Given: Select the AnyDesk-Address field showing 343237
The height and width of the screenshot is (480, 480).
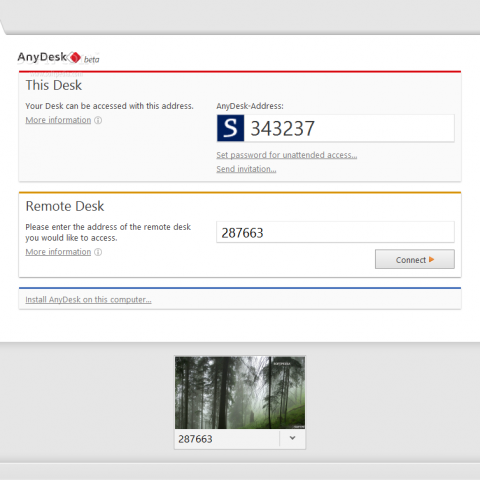Looking at the screenshot, I should click(x=335, y=128).
